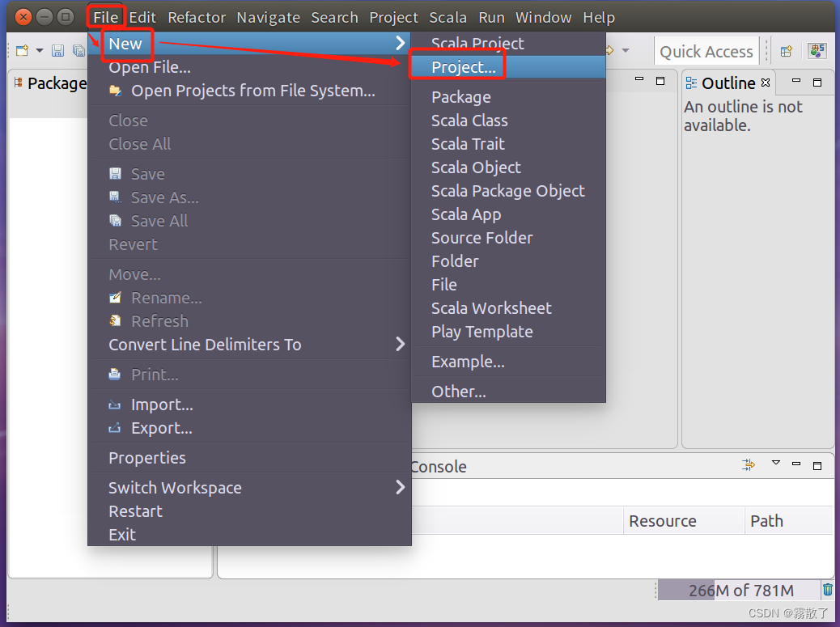
Task: Create a new Scala Trait
Action: 508,144
